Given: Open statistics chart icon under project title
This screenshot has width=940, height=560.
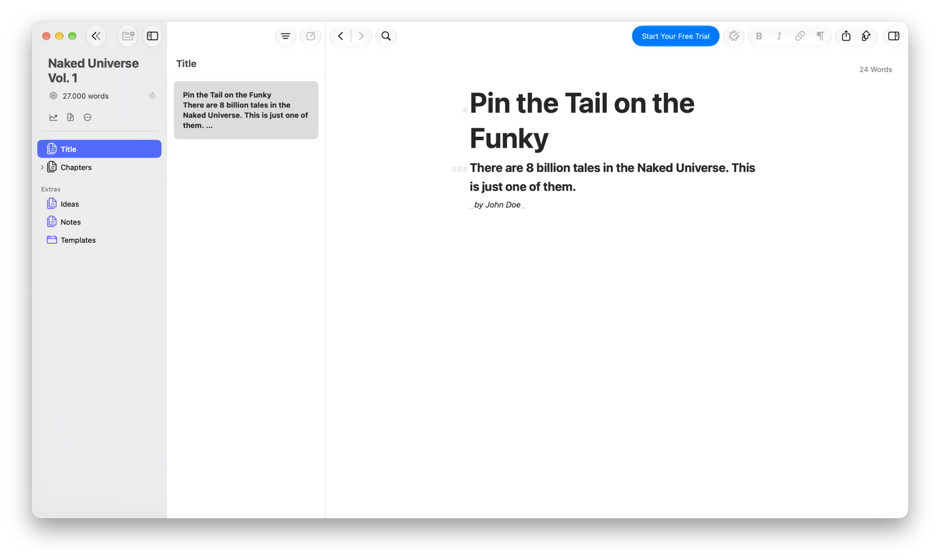Looking at the screenshot, I should [53, 117].
